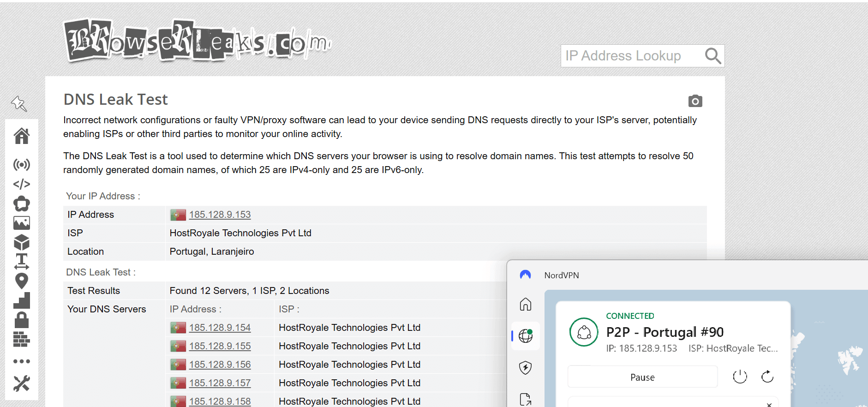The width and height of the screenshot is (868, 407).
Task: Click the CONNECTED status label
Action: (630, 316)
